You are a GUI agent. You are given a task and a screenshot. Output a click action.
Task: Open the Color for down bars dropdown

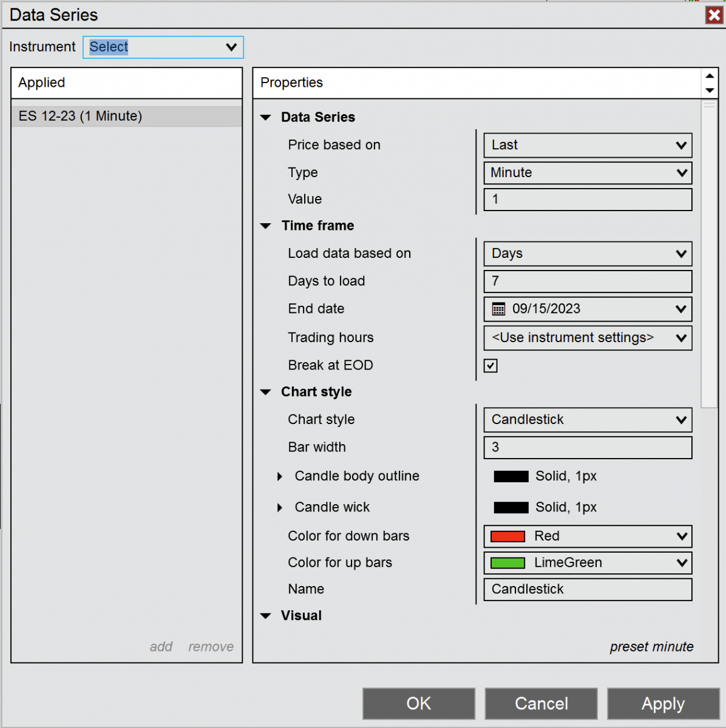[588, 536]
